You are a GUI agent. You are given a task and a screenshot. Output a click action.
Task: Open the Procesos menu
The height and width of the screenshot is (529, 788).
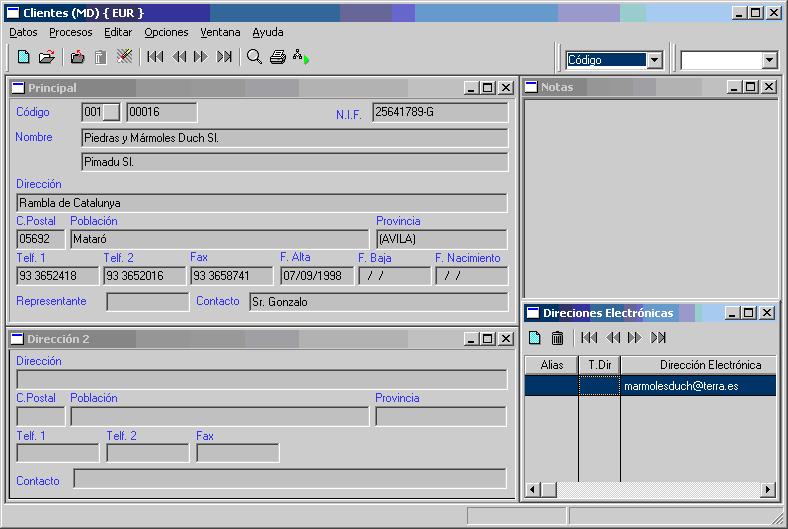[70, 32]
